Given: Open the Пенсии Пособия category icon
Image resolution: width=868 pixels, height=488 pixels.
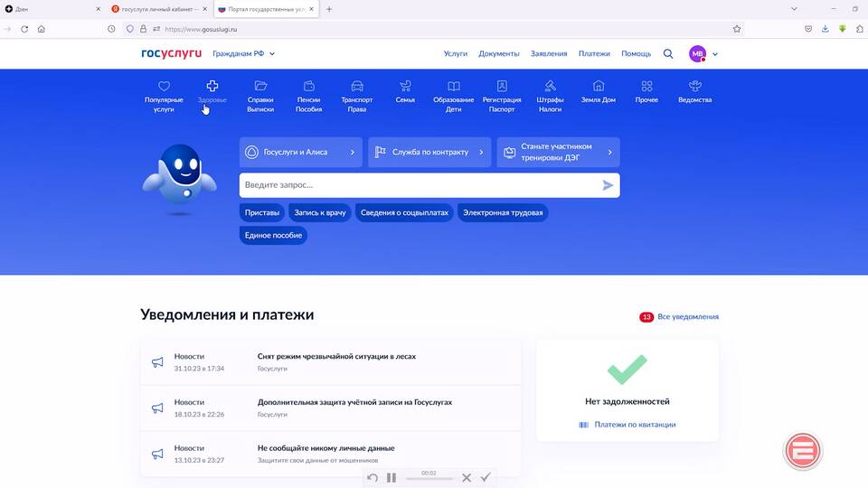Looking at the screenshot, I should pyautogui.click(x=308, y=87).
